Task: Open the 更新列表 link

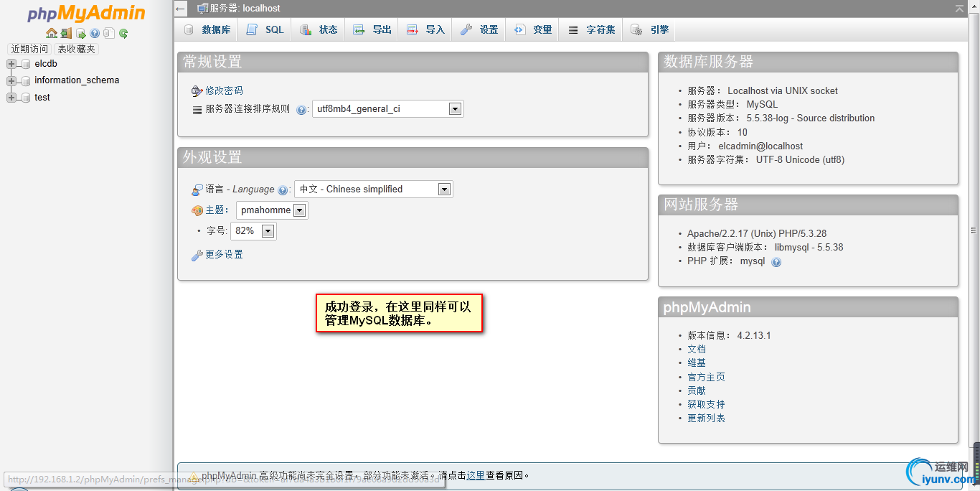Action: coord(706,418)
